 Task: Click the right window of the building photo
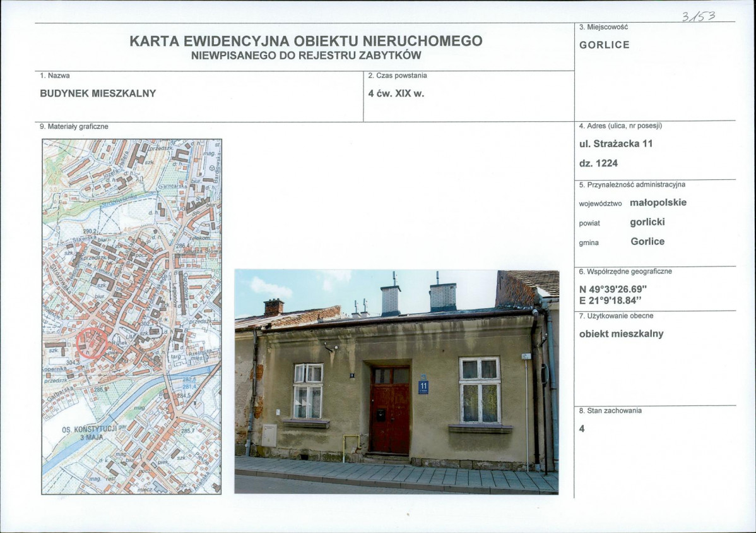click(x=480, y=391)
